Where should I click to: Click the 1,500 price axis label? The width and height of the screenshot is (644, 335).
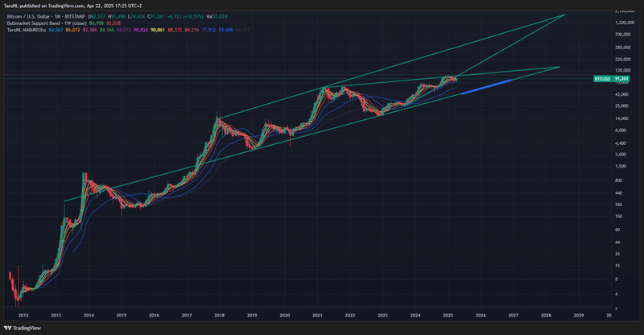tap(621, 167)
